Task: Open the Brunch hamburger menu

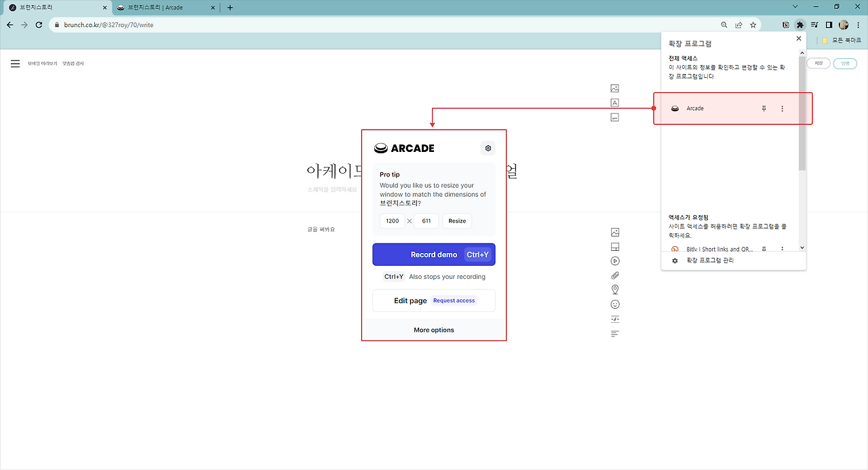Action: (15, 64)
